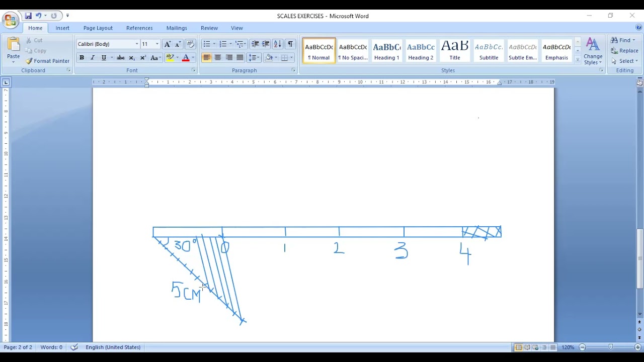644x362 pixels.
Task: Apply the Emphasis style
Action: click(x=556, y=51)
